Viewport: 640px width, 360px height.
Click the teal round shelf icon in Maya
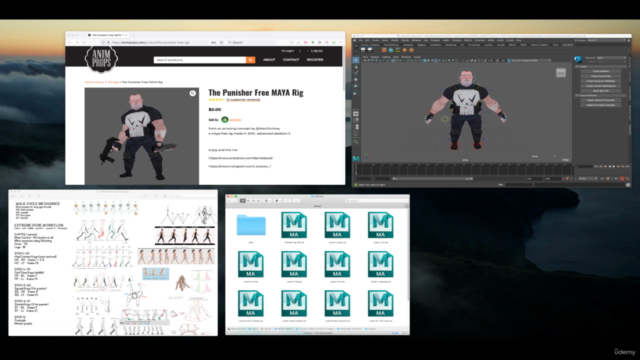(391, 50)
